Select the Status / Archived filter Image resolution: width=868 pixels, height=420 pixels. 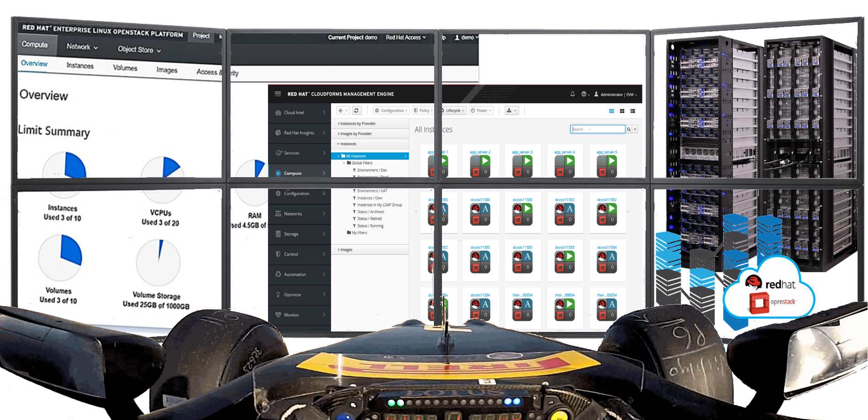point(368,212)
